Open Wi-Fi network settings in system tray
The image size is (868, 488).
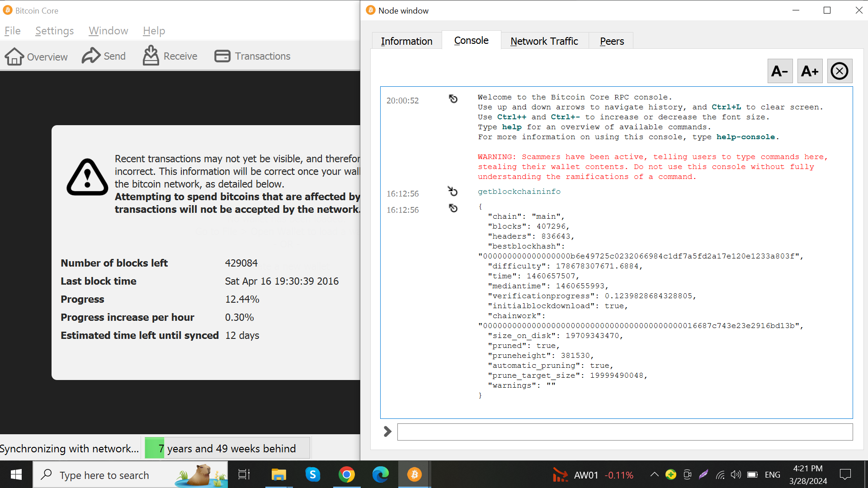click(720, 474)
